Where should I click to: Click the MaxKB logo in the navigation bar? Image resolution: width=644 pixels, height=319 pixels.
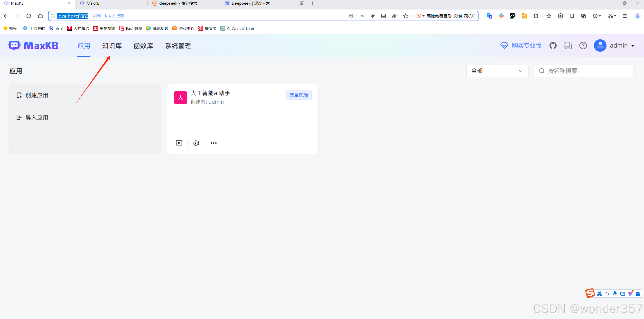click(33, 45)
